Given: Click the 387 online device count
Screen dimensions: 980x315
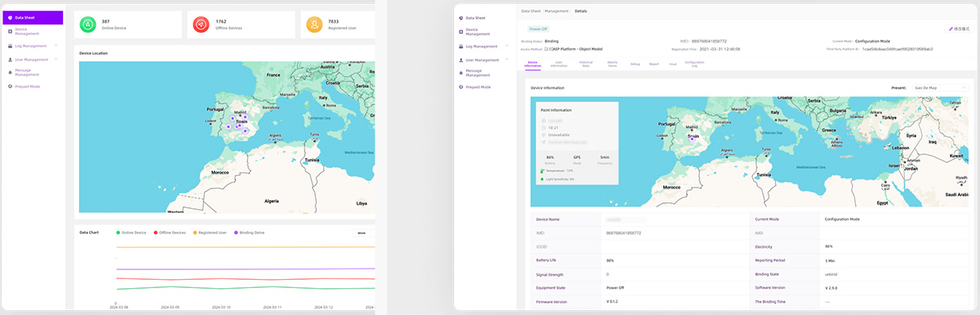Looking at the screenshot, I should (x=106, y=21).
